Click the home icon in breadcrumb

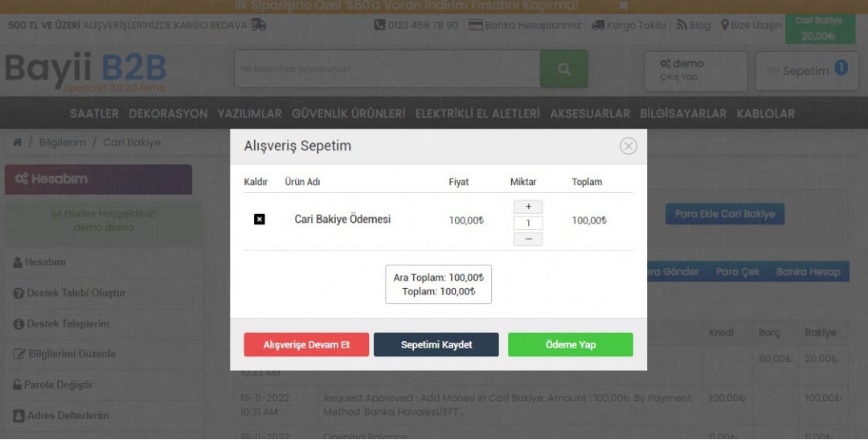(x=18, y=142)
